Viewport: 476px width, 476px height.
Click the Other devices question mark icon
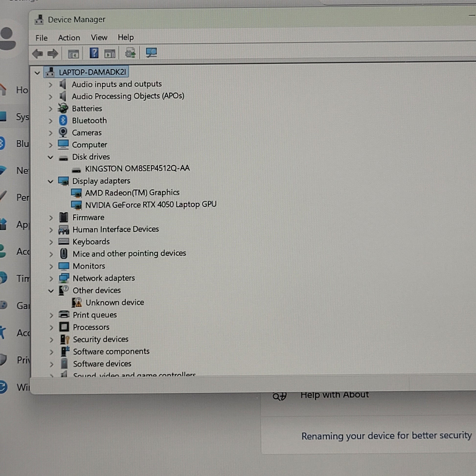click(64, 290)
